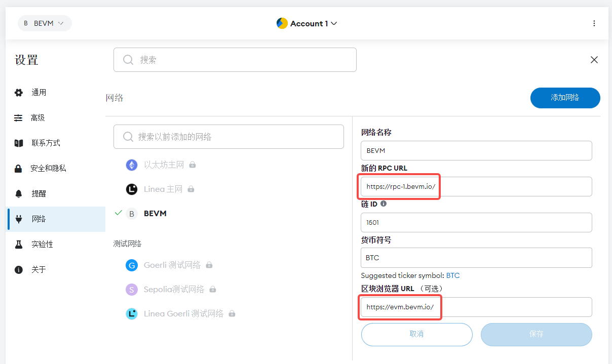612x364 pixels.
Task: Expand the Account 1 account menu
Action: point(307,23)
